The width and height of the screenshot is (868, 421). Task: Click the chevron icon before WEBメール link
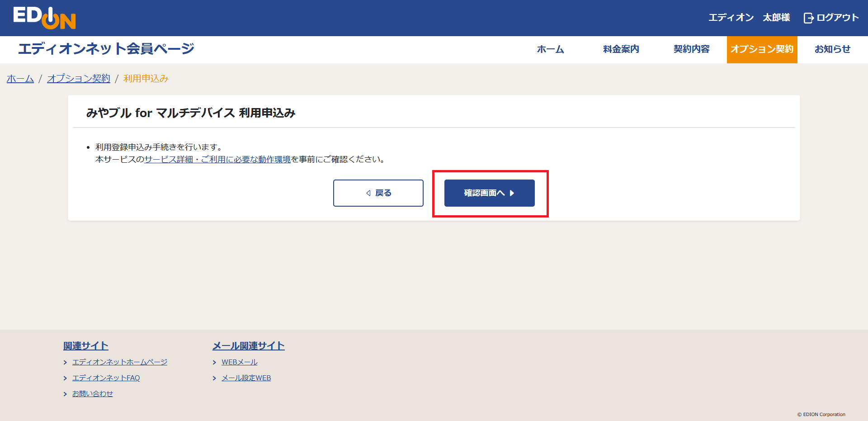coord(215,362)
